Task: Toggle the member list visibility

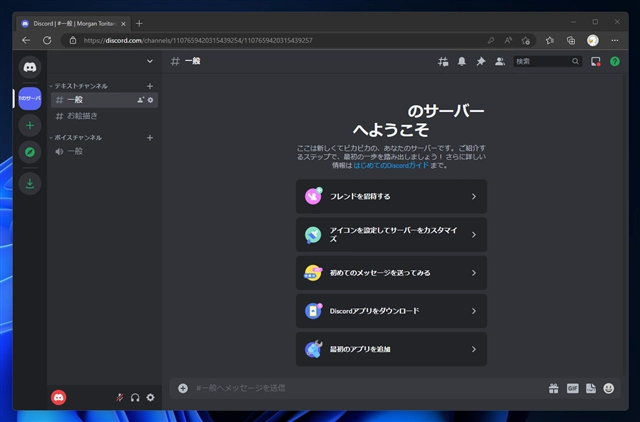Action: click(x=499, y=61)
